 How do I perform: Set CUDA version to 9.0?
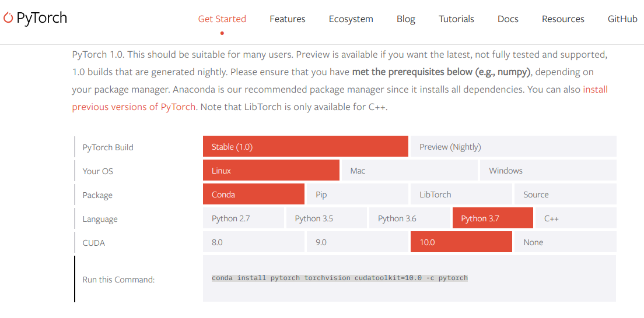[x=357, y=242]
